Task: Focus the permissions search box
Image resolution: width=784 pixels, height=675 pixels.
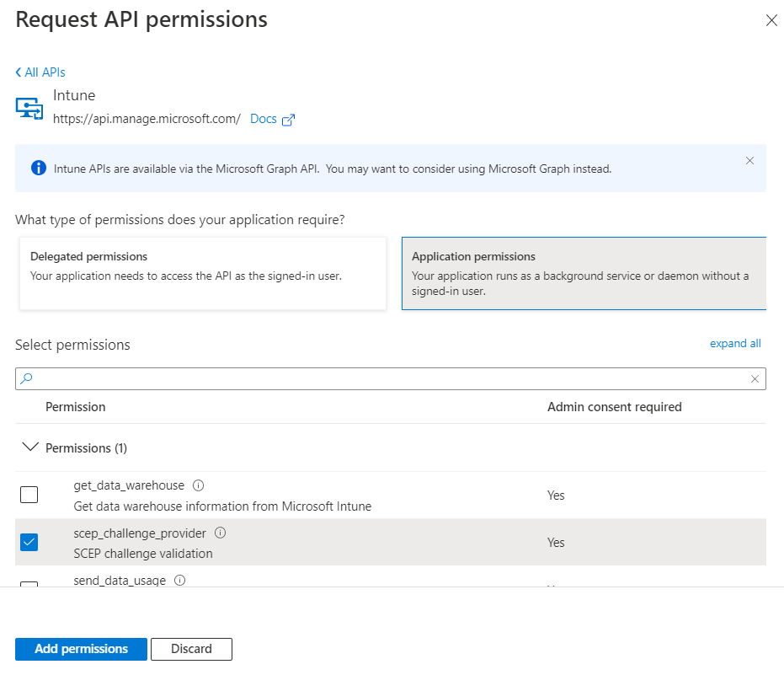Action: (391, 378)
